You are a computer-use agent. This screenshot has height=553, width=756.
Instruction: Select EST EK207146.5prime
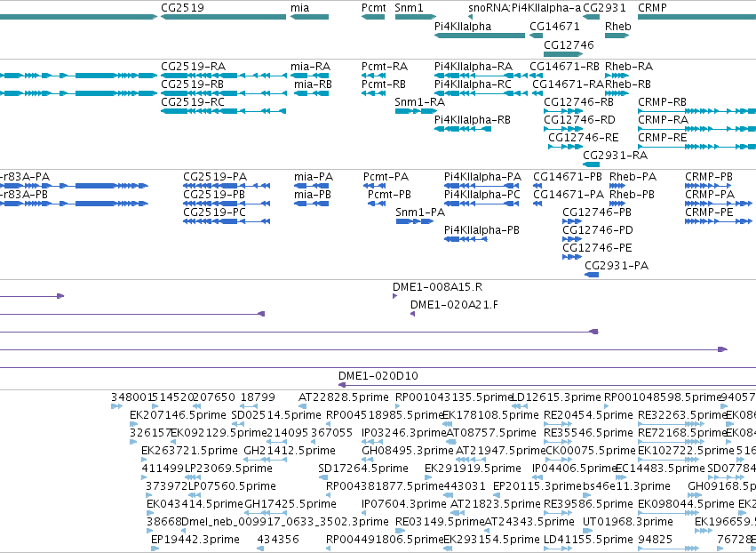point(132,424)
